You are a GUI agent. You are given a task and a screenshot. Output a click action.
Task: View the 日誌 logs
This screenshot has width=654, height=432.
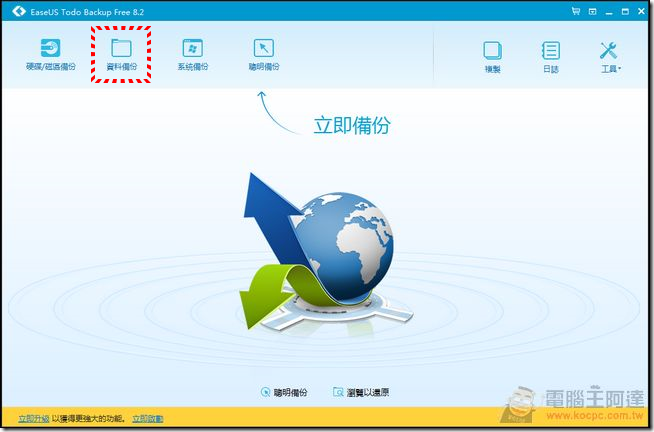551,57
